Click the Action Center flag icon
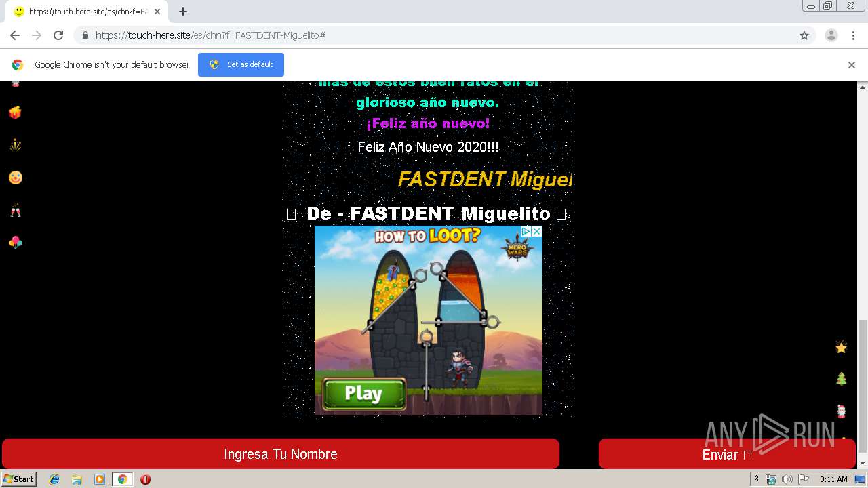The width and height of the screenshot is (868, 488). point(803,479)
